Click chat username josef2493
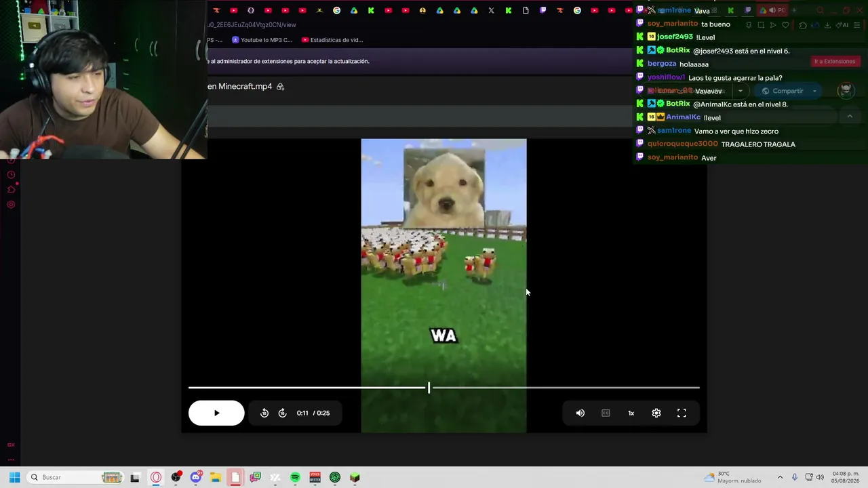 (x=675, y=37)
